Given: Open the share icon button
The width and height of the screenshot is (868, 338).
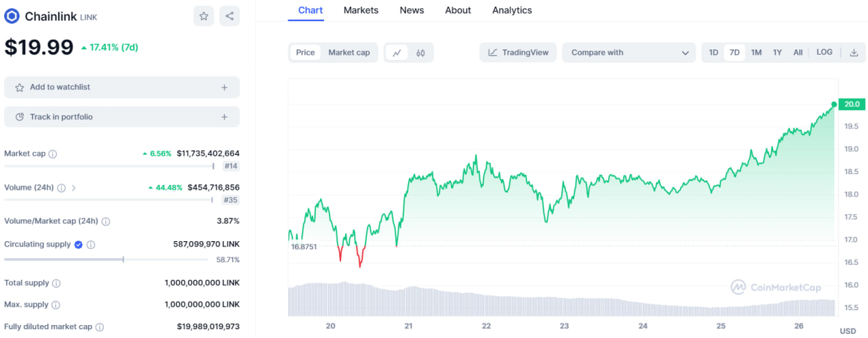Looking at the screenshot, I should [229, 16].
